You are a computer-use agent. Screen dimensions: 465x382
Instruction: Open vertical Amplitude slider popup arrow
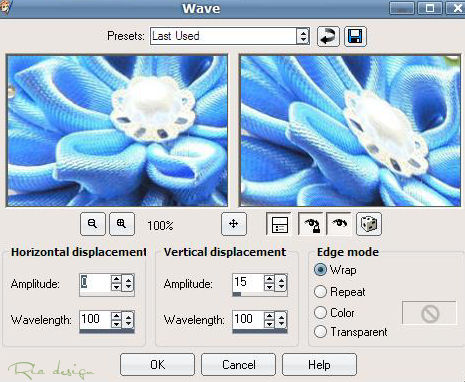pos(282,283)
